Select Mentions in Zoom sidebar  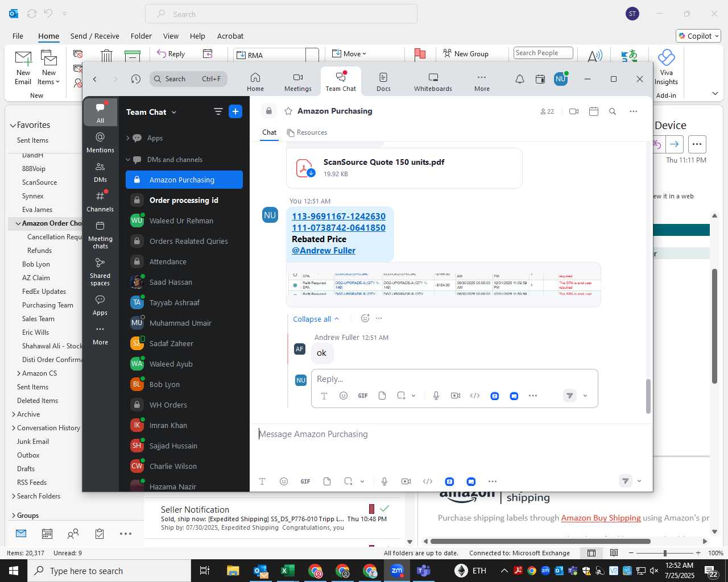pos(100,143)
